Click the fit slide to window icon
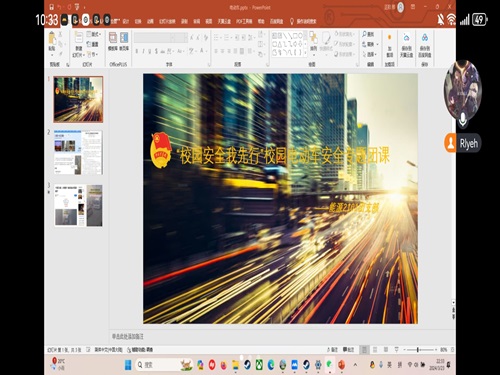The width and height of the screenshot is (500, 375). (452, 350)
